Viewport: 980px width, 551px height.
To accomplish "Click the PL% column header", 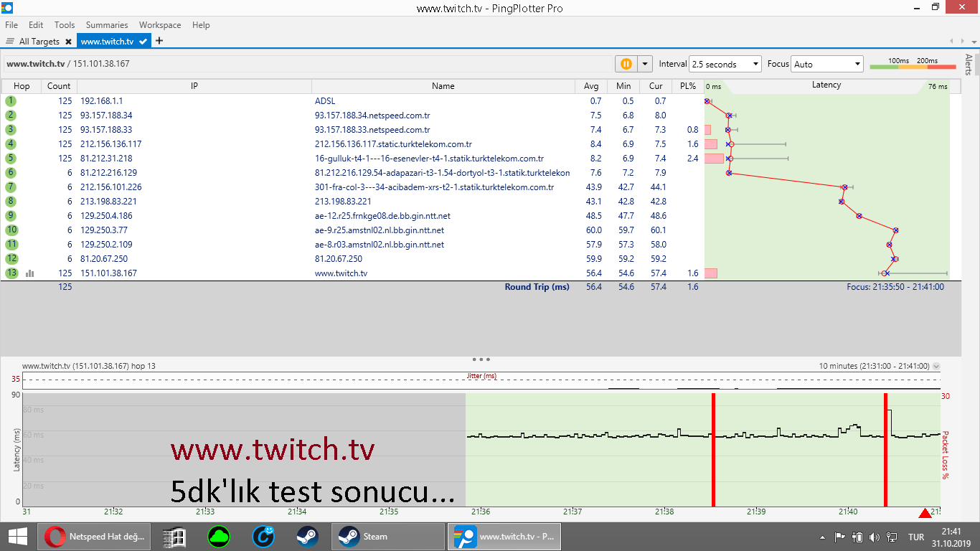I will pos(688,86).
